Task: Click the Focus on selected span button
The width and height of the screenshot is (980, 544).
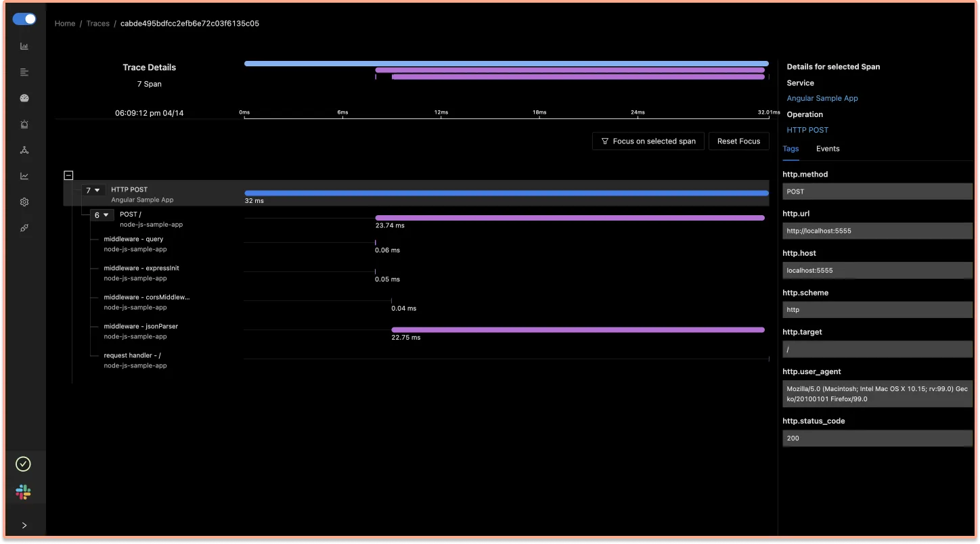Action: tap(648, 141)
